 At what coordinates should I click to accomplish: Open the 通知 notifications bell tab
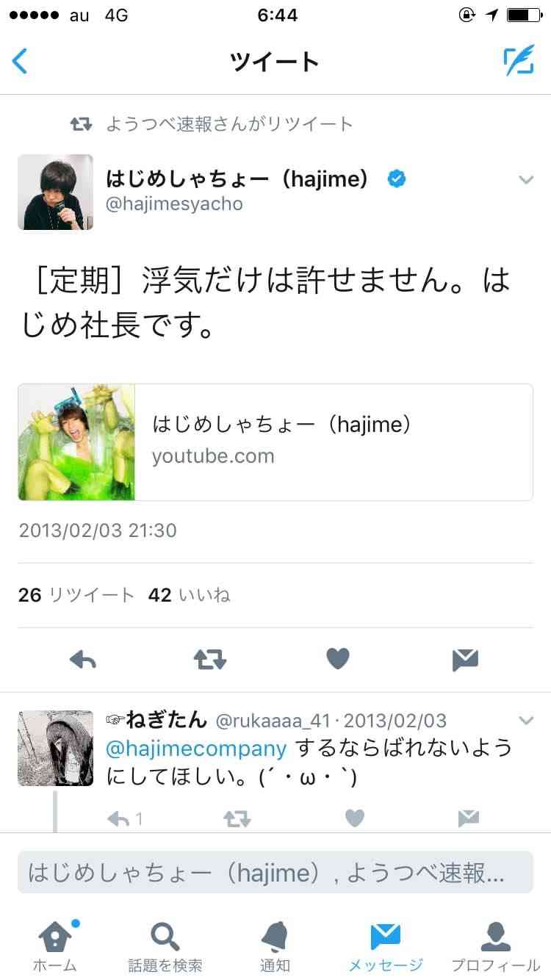point(275,945)
